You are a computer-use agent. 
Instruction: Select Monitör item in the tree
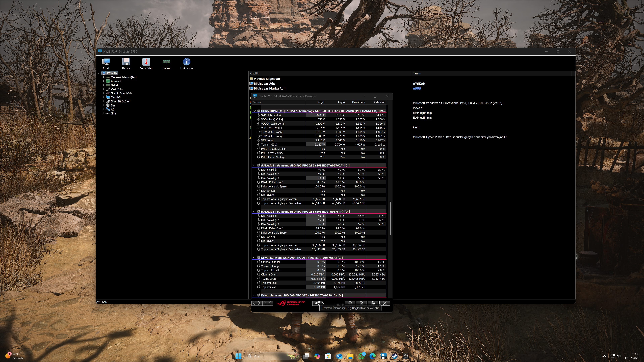click(x=116, y=97)
